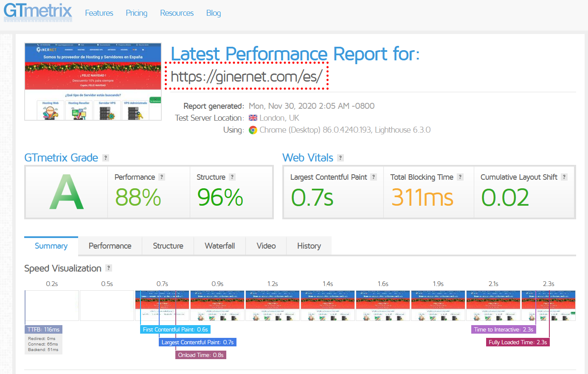Click the ginernet.com/es/ report URL
The height and width of the screenshot is (374, 588).
[247, 76]
